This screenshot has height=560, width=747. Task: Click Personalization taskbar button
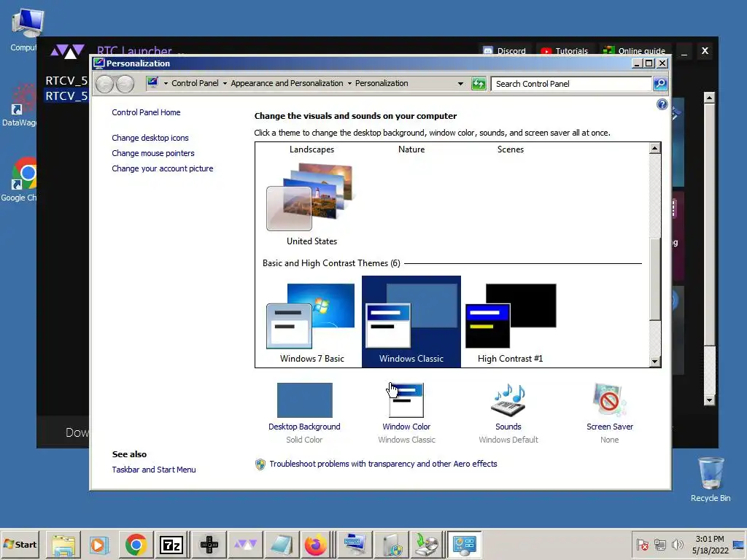(x=465, y=544)
